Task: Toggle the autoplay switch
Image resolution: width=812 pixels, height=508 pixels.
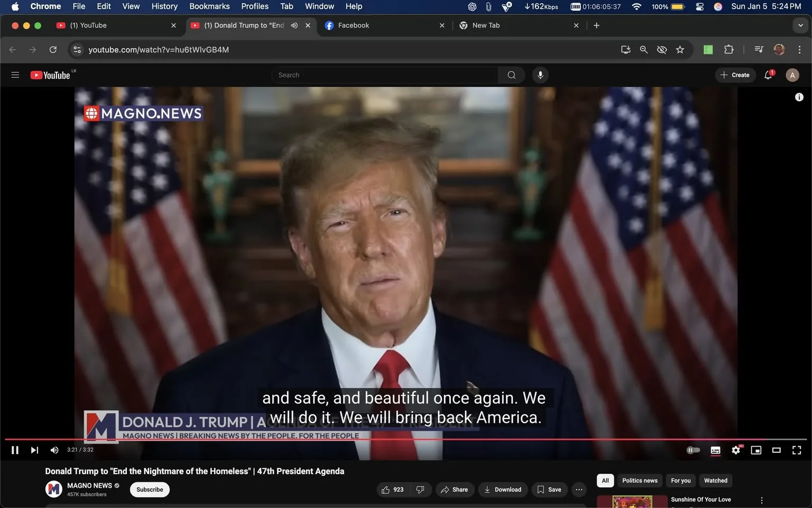Action: pos(693,450)
